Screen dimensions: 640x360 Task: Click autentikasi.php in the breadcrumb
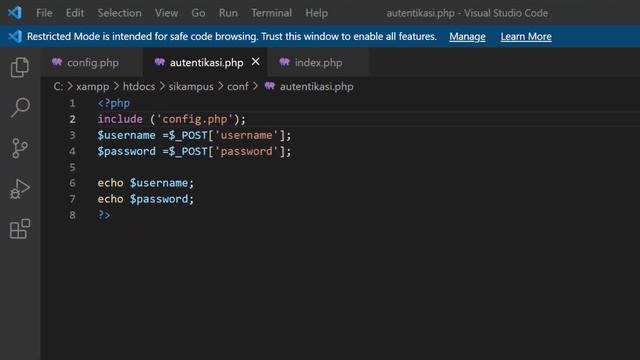(317, 87)
